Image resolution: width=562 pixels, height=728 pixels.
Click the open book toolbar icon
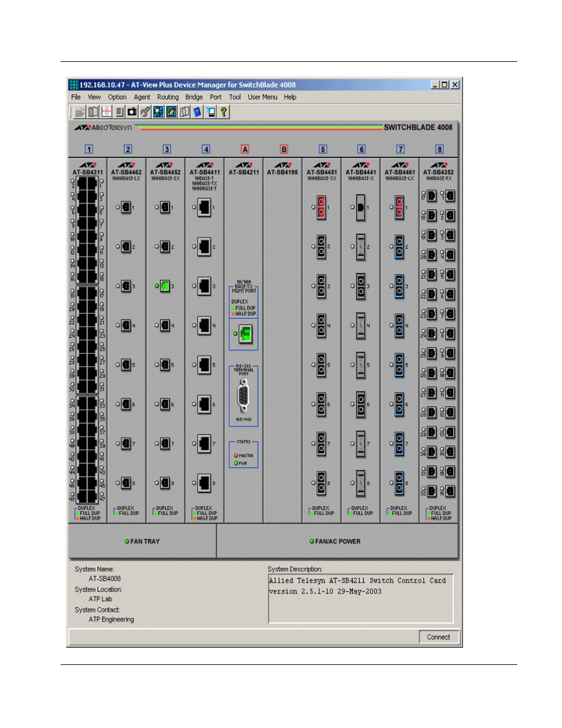point(92,112)
